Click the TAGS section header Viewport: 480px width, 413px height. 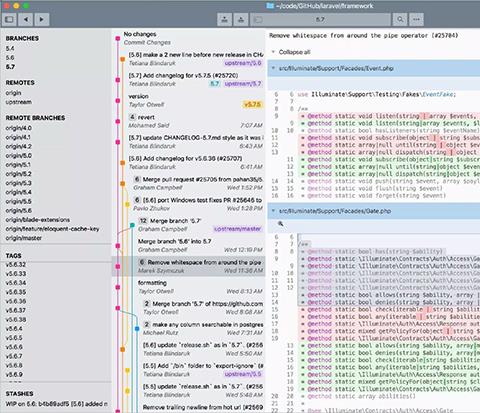tap(13, 256)
